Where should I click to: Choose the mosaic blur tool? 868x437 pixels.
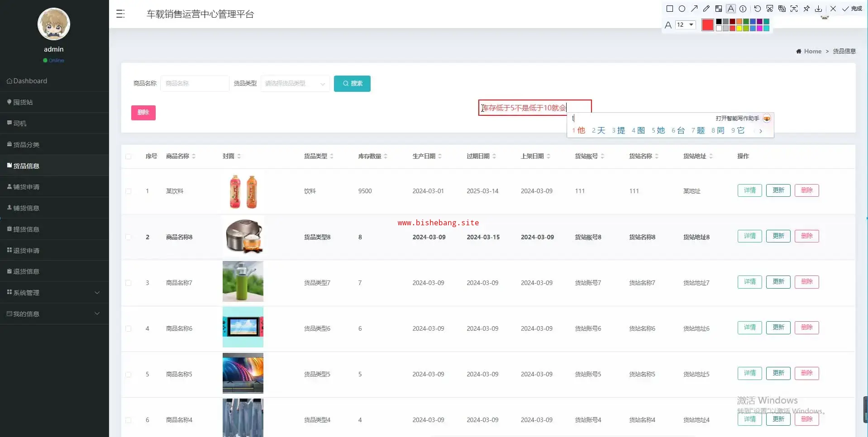719,9
